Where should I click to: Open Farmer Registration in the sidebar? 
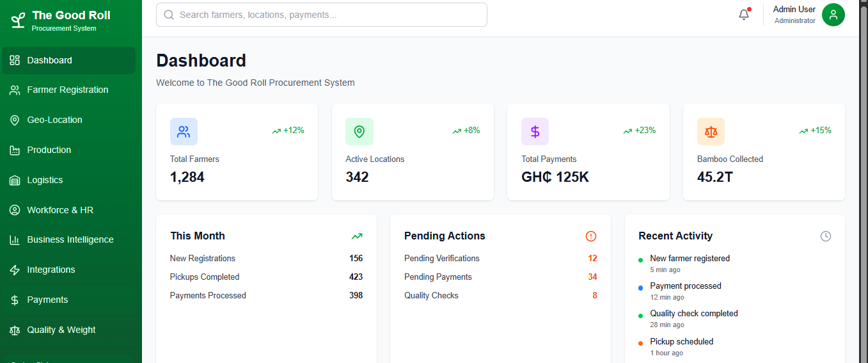coord(67,90)
